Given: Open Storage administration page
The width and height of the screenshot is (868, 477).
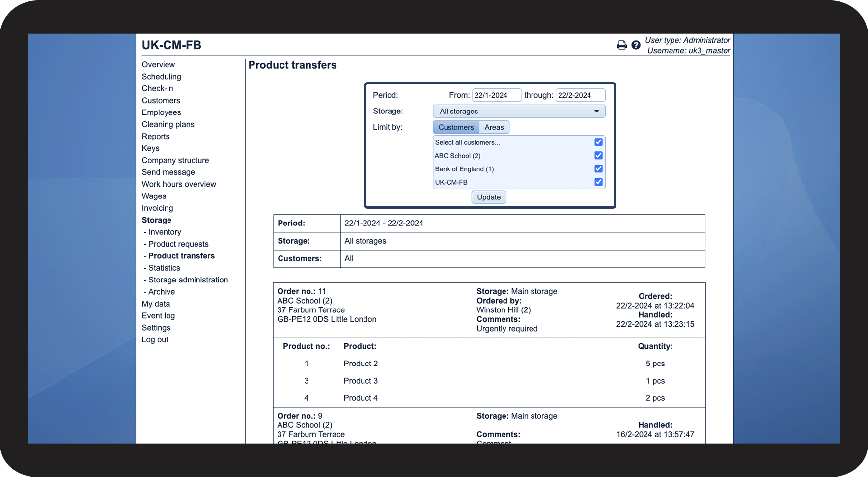Looking at the screenshot, I should [188, 280].
